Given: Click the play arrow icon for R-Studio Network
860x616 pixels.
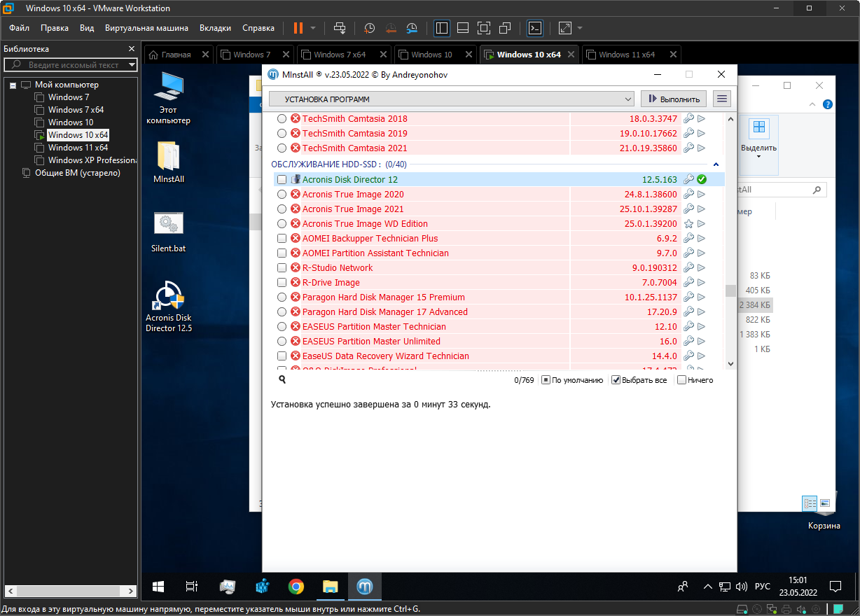Looking at the screenshot, I should (701, 268).
